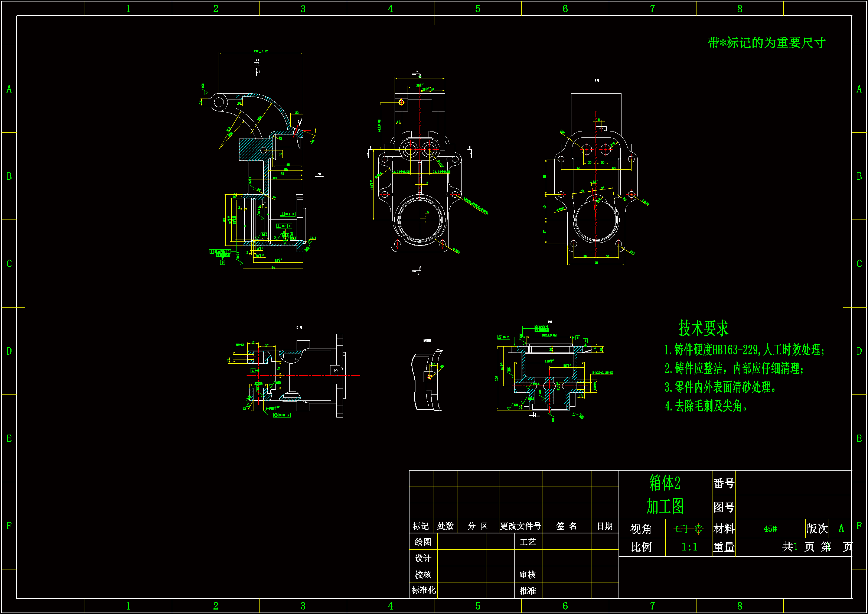
Task: Click the 箱体2 title text
Action: pyautogui.click(x=665, y=483)
